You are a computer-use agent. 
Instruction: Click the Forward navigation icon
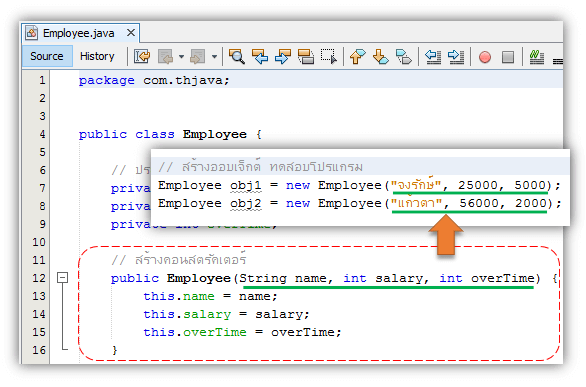[197, 57]
